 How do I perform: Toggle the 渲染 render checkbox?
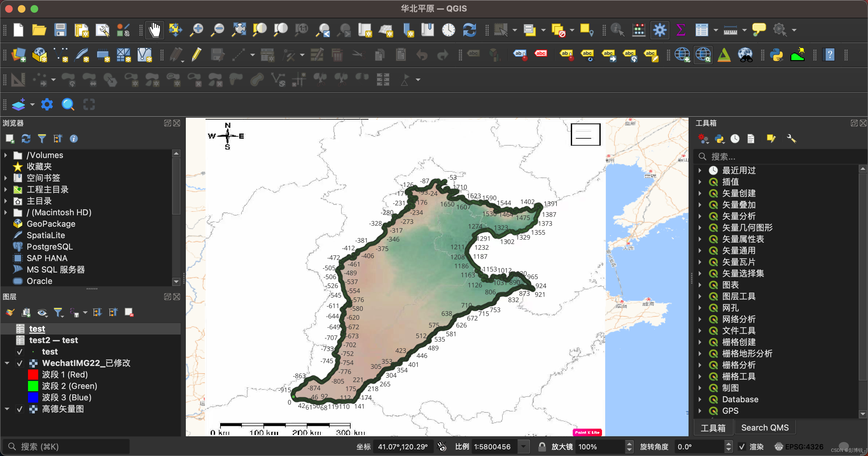point(742,446)
